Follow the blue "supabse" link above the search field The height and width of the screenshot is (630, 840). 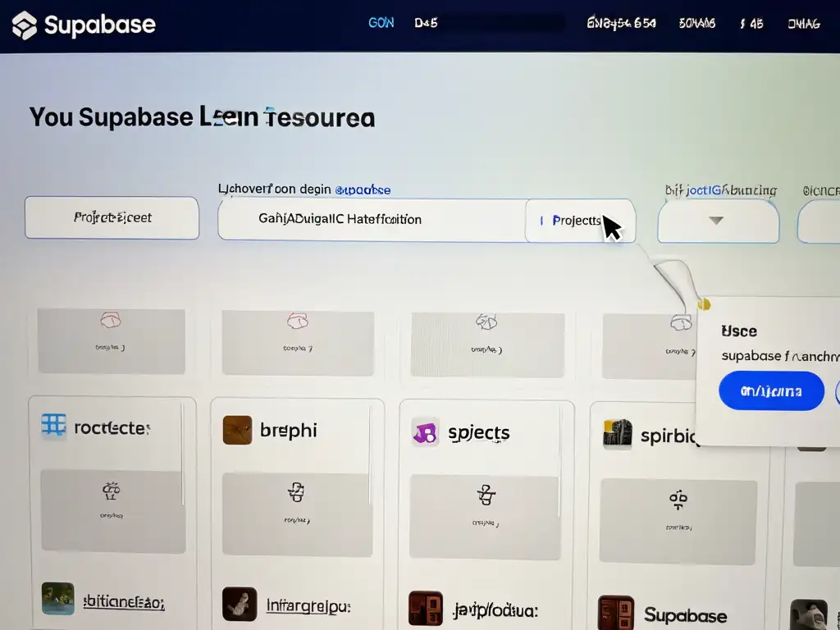(363, 189)
